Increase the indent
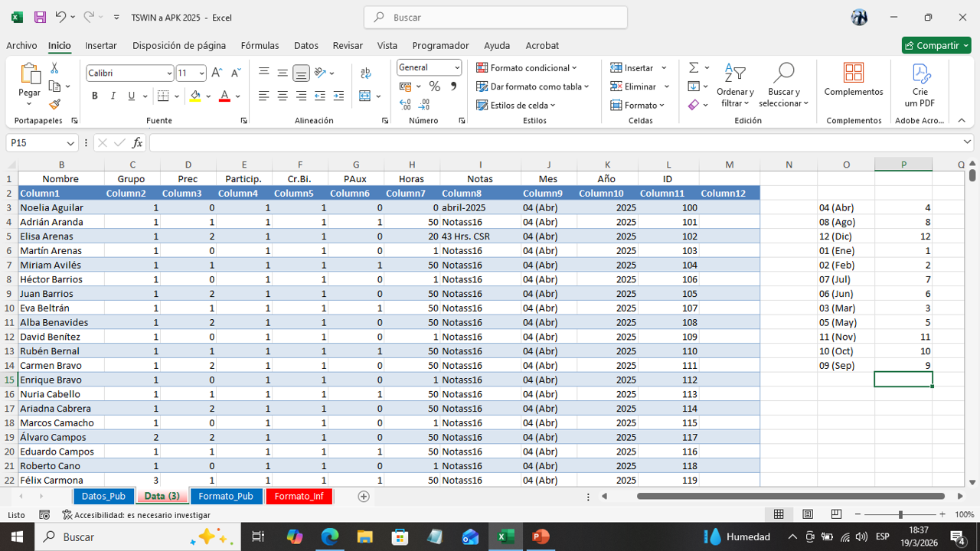Image resolution: width=980 pixels, height=551 pixels. [338, 96]
